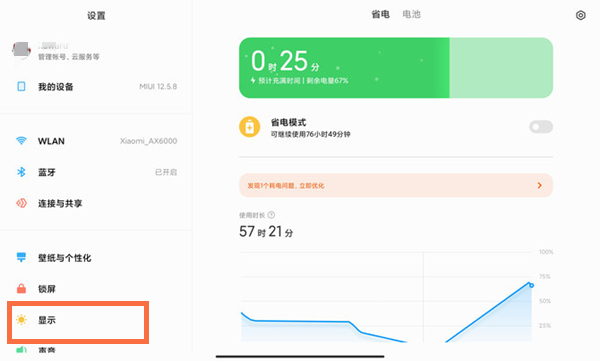Click the WLAN Wi-Fi icon
The width and height of the screenshot is (600, 361).
coord(21,140)
